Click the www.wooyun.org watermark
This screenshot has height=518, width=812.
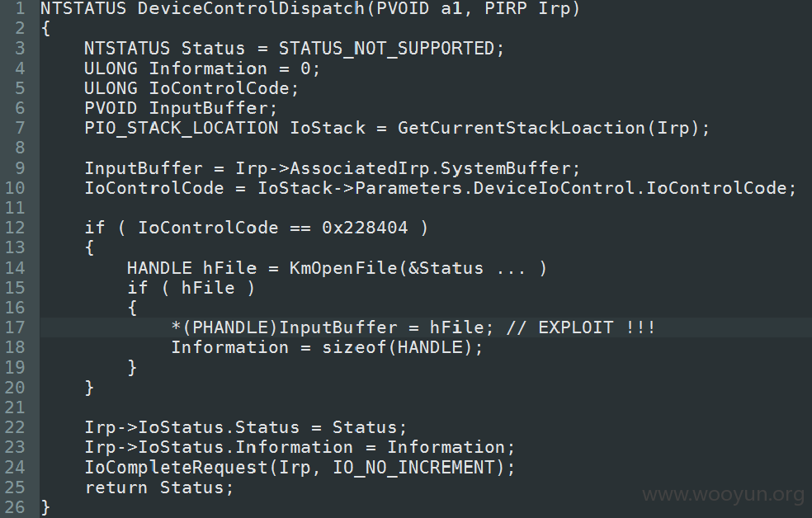(x=723, y=495)
